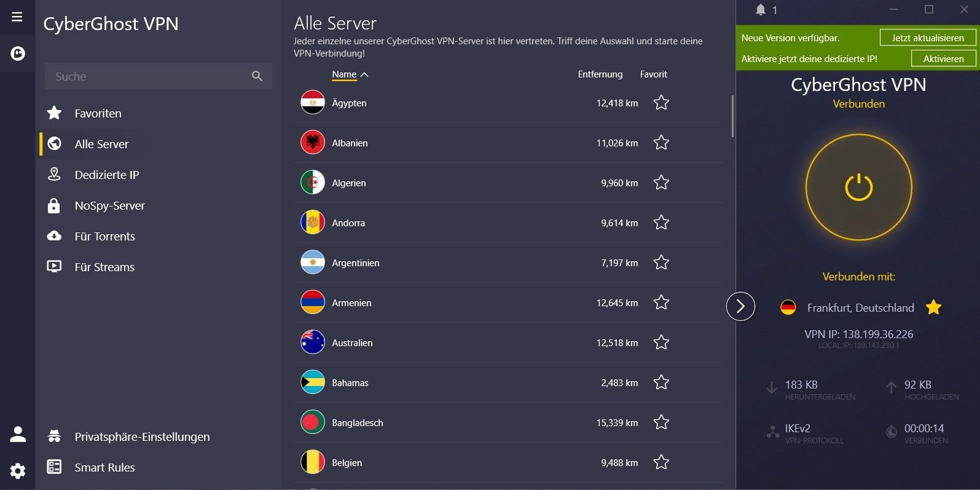Select the Bangladesch server name
This screenshot has height=490, width=980.
pyautogui.click(x=357, y=422)
